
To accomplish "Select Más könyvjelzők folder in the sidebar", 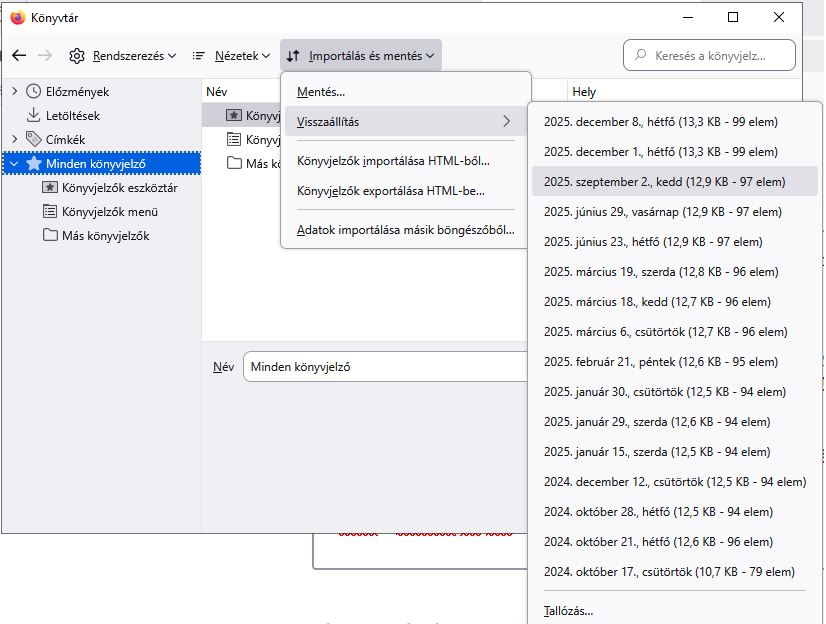I will pyautogui.click(x=105, y=236).
